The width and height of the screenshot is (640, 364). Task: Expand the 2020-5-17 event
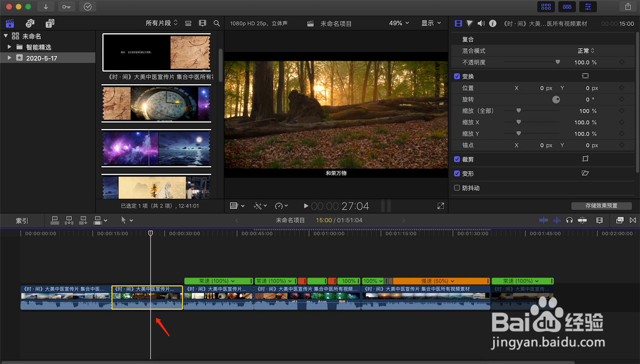pos(10,58)
